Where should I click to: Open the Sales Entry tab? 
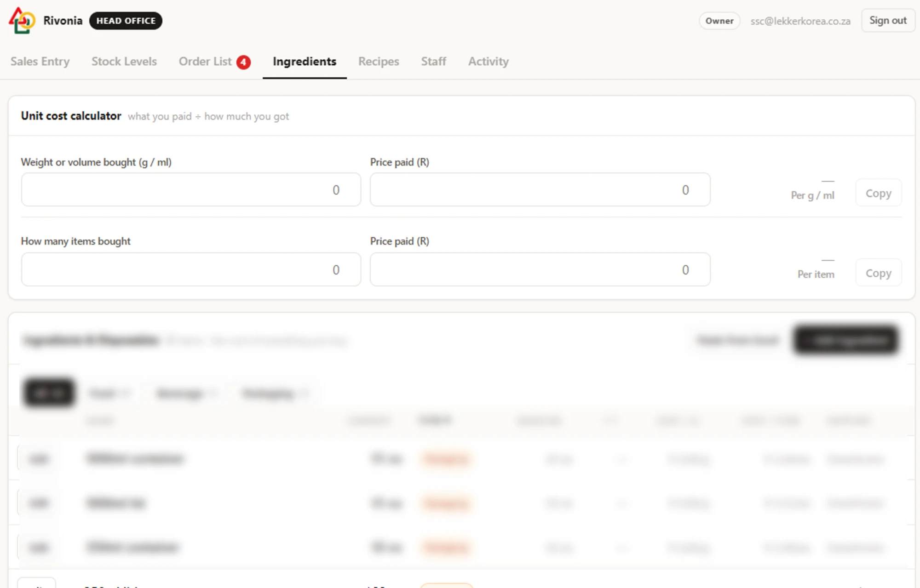pos(40,62)
